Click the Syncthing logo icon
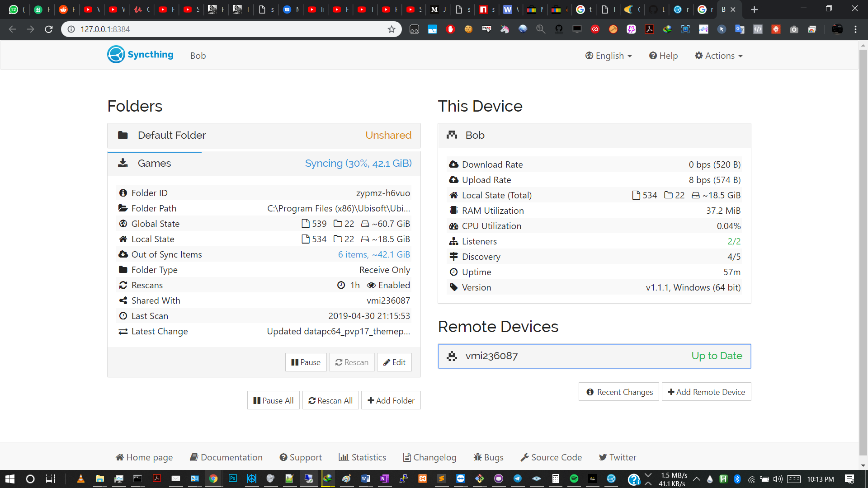 116,54
